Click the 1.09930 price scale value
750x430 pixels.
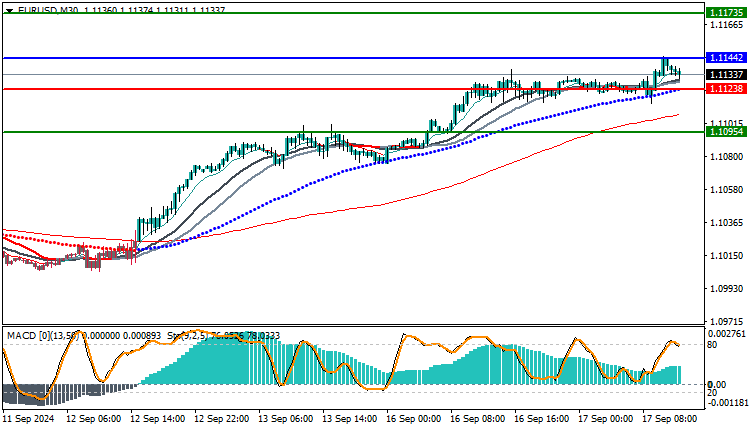727,288
